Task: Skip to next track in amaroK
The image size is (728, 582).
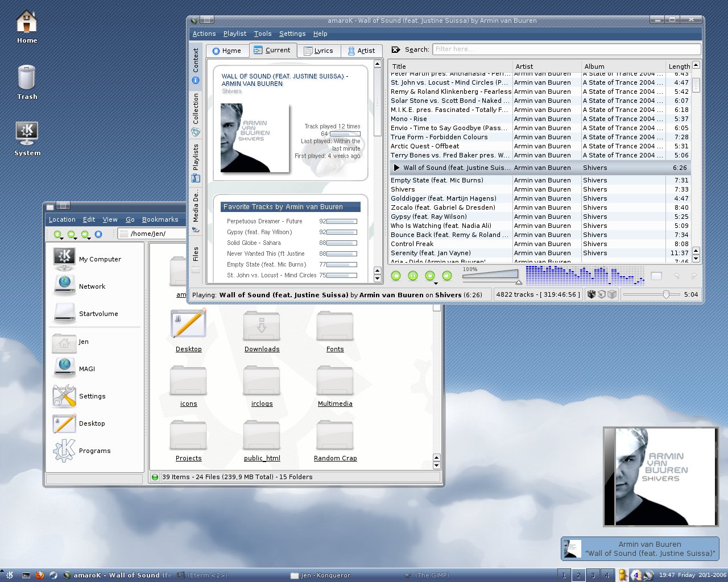Action: pos(447,276)
